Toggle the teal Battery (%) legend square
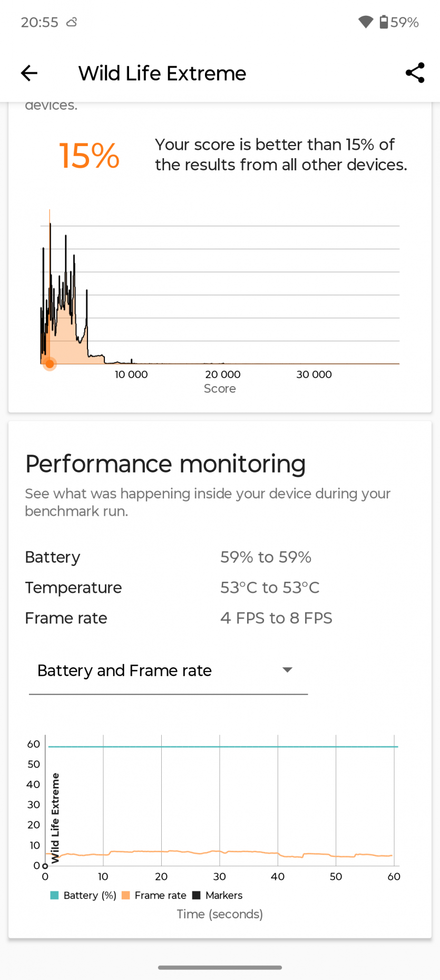440x980 pixels. 54,895
